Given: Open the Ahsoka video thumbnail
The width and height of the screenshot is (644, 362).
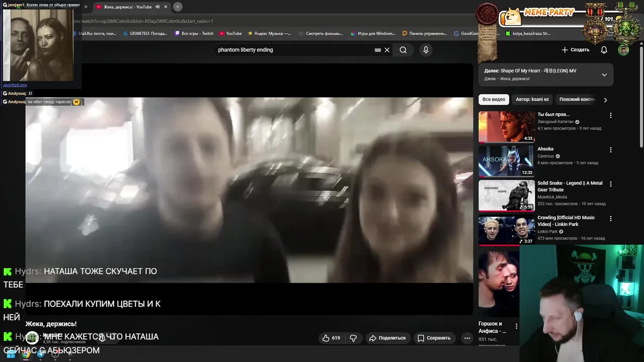Looking at the screenshot, I should [506, 161].
